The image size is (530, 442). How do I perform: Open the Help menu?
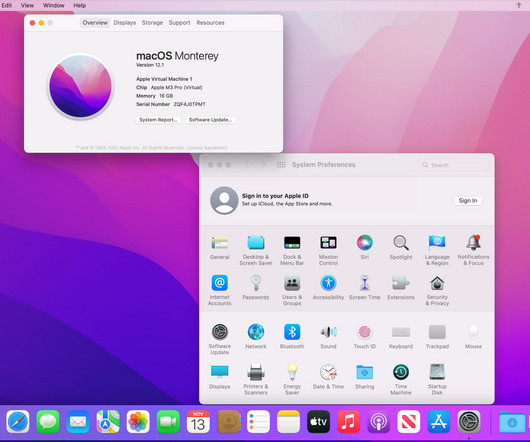80,5
